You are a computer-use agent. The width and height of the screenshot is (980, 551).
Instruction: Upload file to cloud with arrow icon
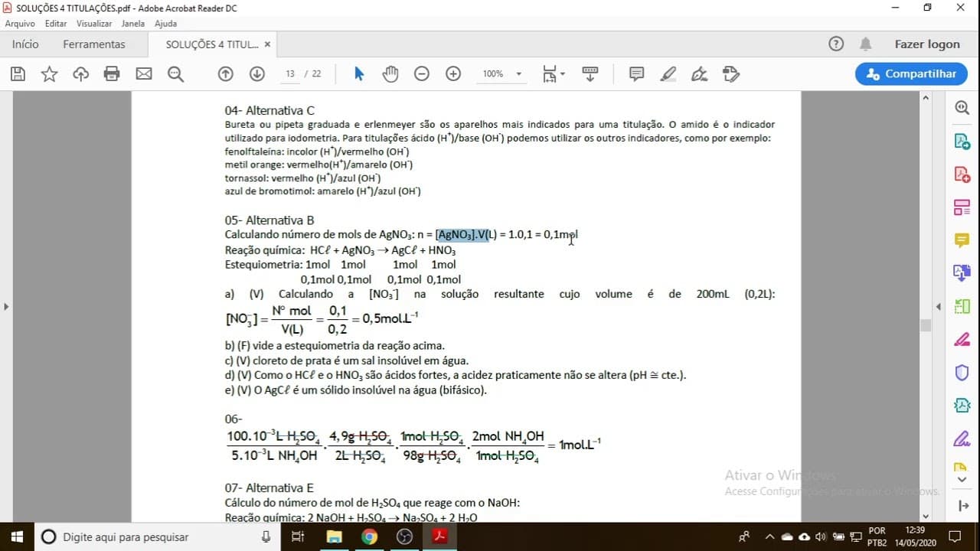point(80,74)
